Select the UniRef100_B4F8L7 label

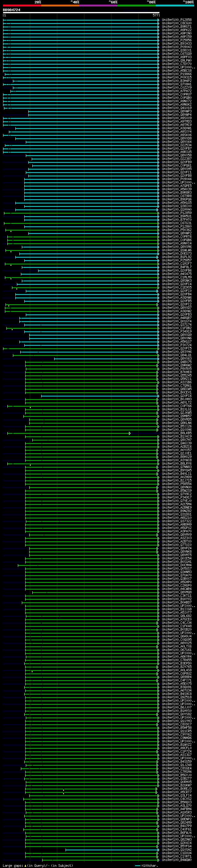click(177, 267)
